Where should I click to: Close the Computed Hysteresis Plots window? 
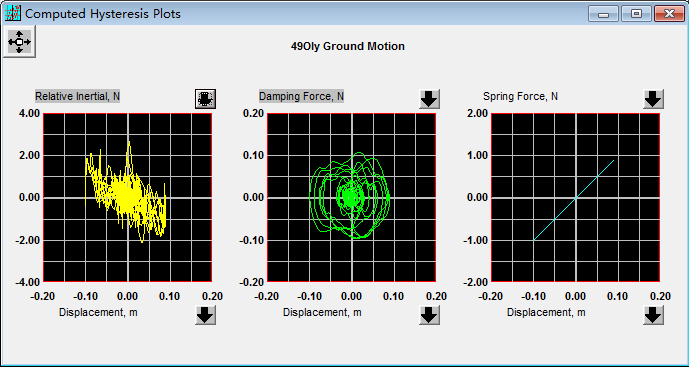pos(669,14)
